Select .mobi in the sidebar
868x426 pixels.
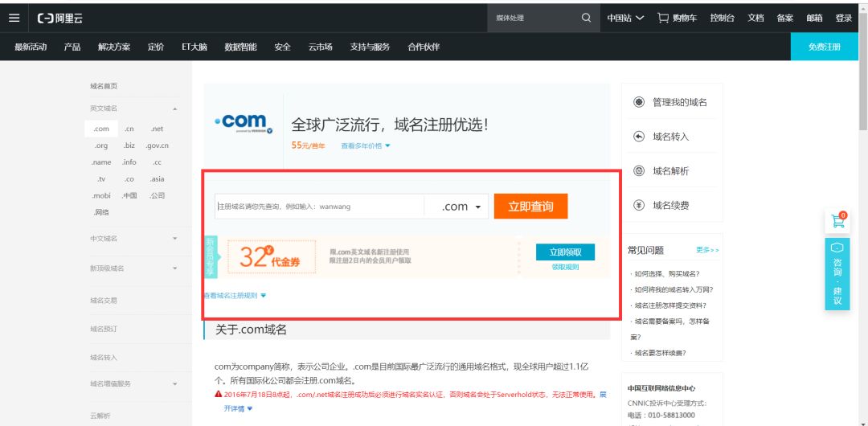tap(101, 195)
